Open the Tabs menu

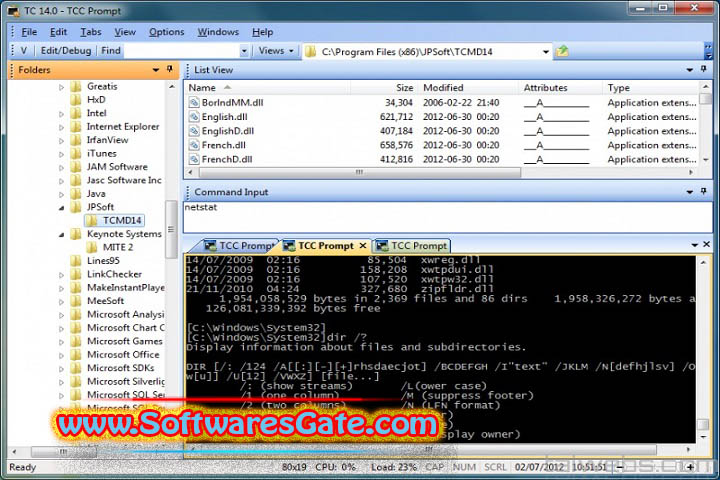(91, 32)
